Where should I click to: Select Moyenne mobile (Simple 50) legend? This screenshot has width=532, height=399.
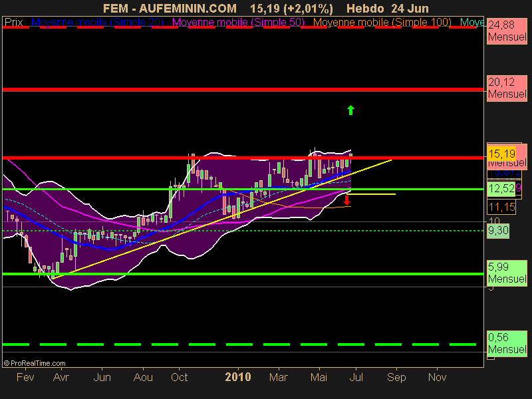click(x=238, y=23)
